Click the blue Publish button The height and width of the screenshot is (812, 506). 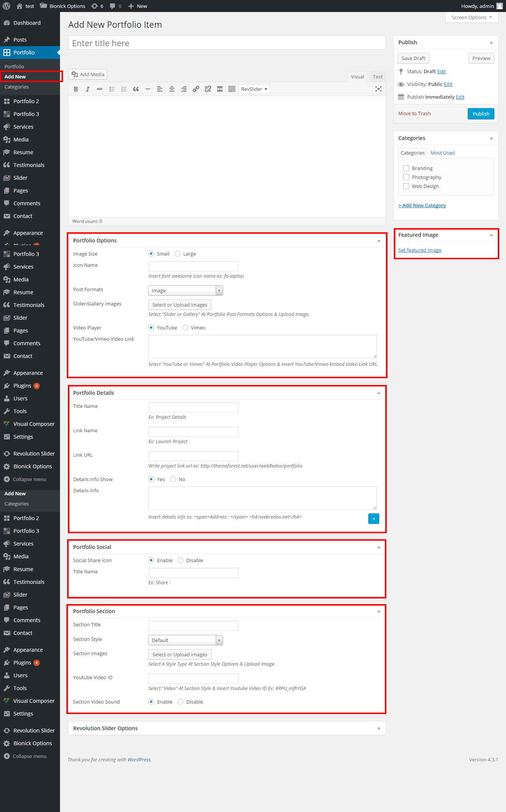480,114
